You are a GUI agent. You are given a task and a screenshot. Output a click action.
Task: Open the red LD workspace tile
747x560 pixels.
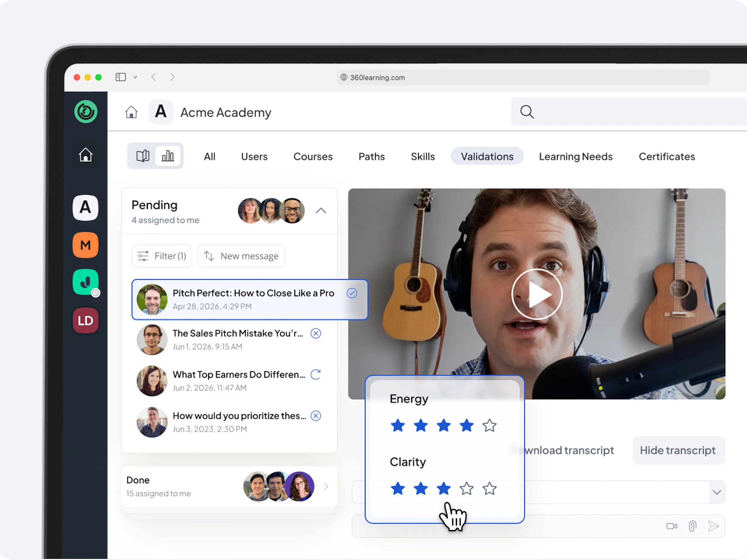coord(85,320)
